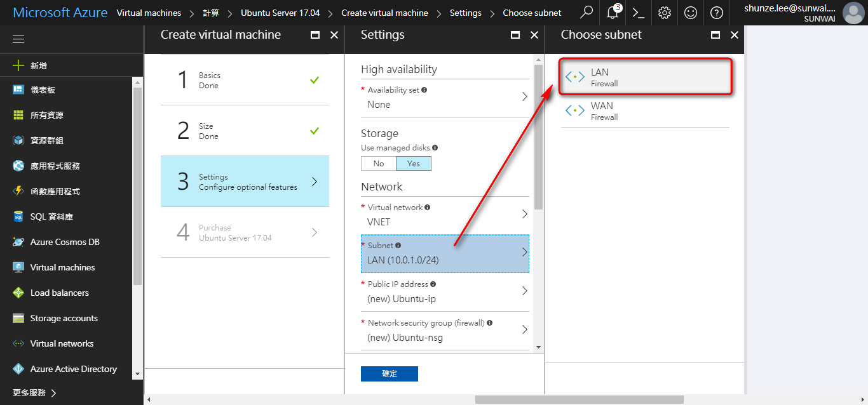Open notifications bell icon
Viewport: 868px width, 405px height.
[x=613, y=12]
